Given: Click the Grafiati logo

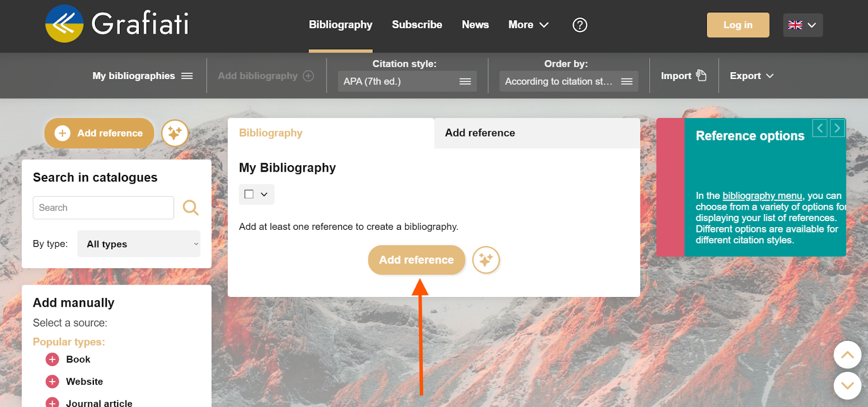Looking at the screenshot, I should (117, 24).
